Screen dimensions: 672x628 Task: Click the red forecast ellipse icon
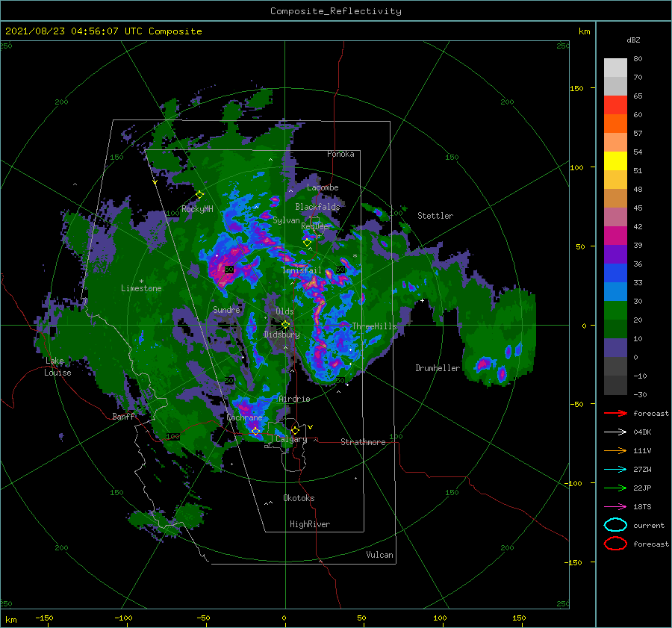(615, 544)
